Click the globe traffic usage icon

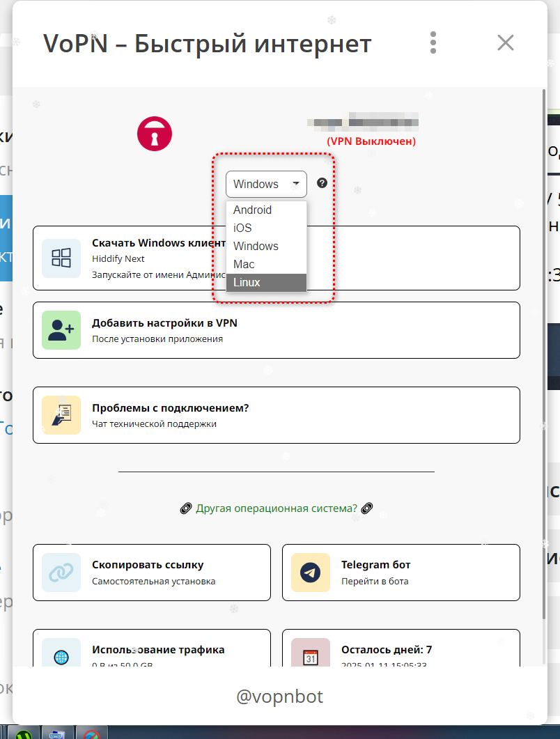click(61, 656)
